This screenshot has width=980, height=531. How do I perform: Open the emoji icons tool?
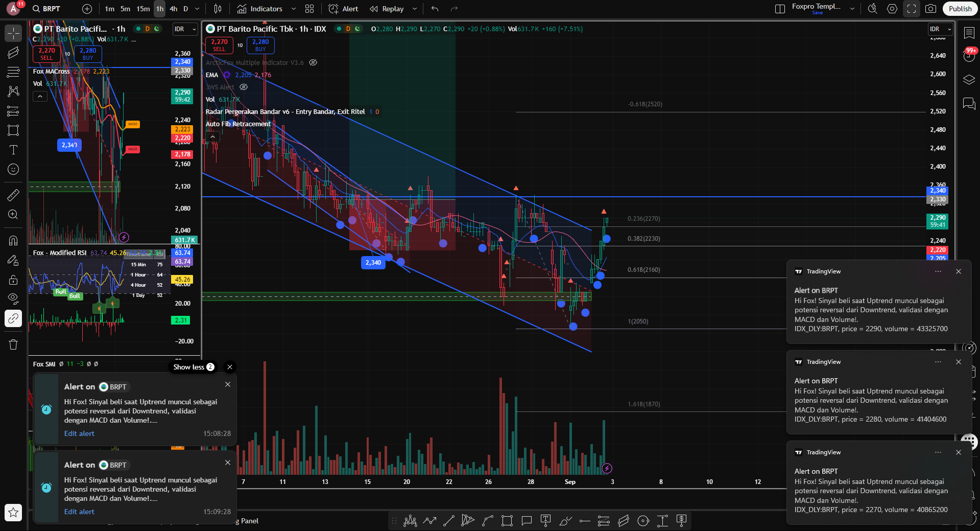point(13,169)
